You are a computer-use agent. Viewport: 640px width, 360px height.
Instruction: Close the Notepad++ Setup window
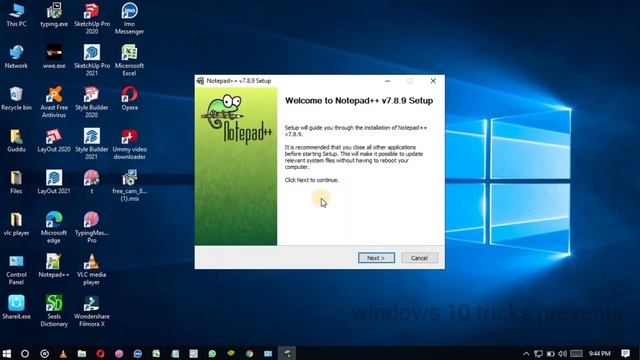click(433, 81)
